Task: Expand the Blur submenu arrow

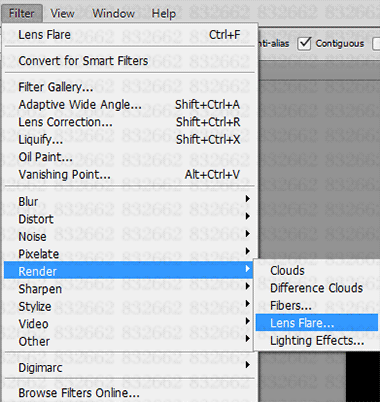Action: coord(247,199)
